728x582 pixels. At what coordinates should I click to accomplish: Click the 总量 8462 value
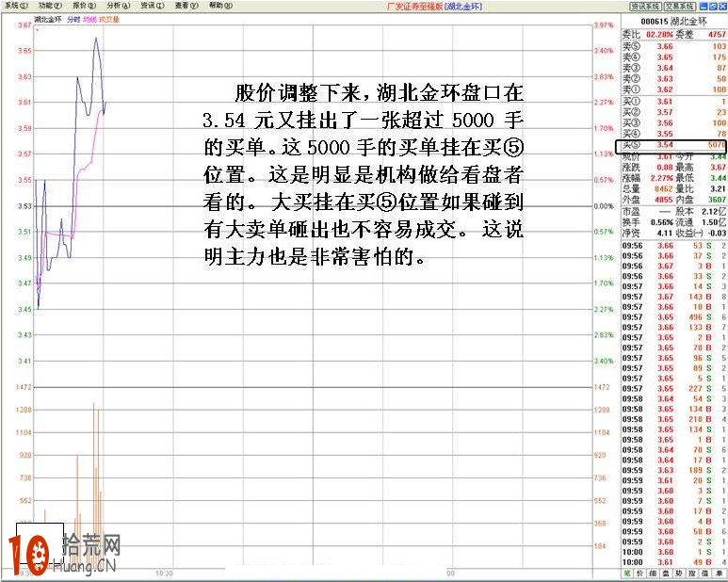tap(663, 188)
